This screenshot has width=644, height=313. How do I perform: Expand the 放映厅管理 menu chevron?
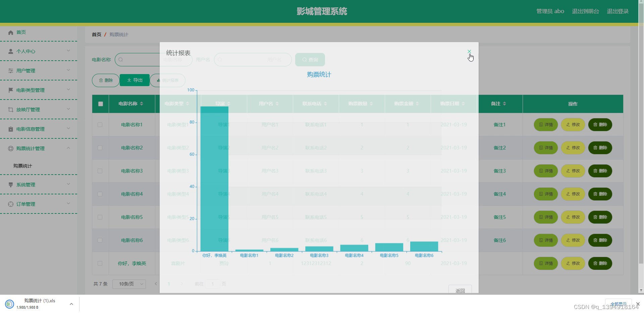[68, 109]
